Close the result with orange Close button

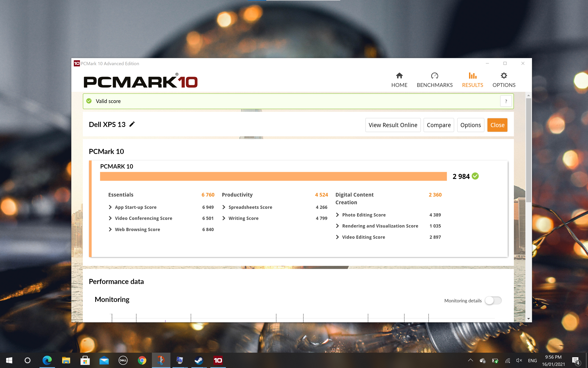coord(497,125)
